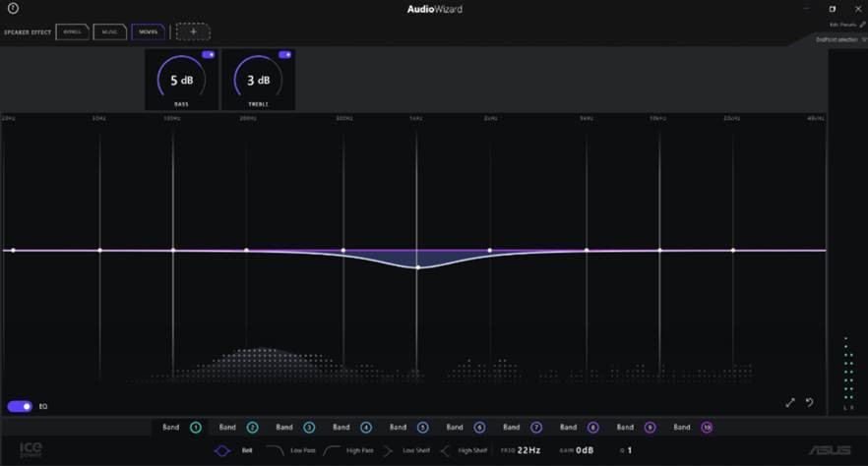The width and height of the screenshot is (868, 466).
Task: Click the Q value field showing 1
Action: [630, 450]
